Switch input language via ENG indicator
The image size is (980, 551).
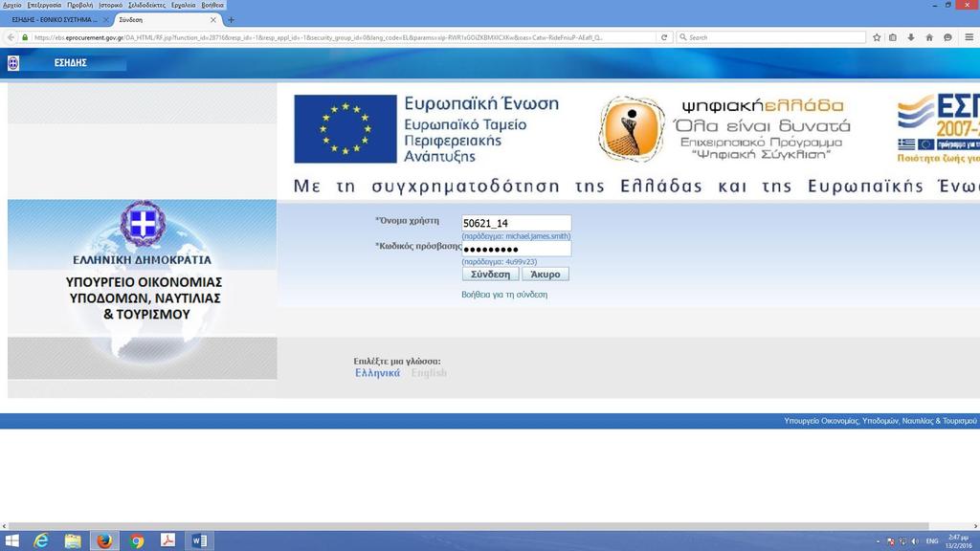tap(932, 541)
